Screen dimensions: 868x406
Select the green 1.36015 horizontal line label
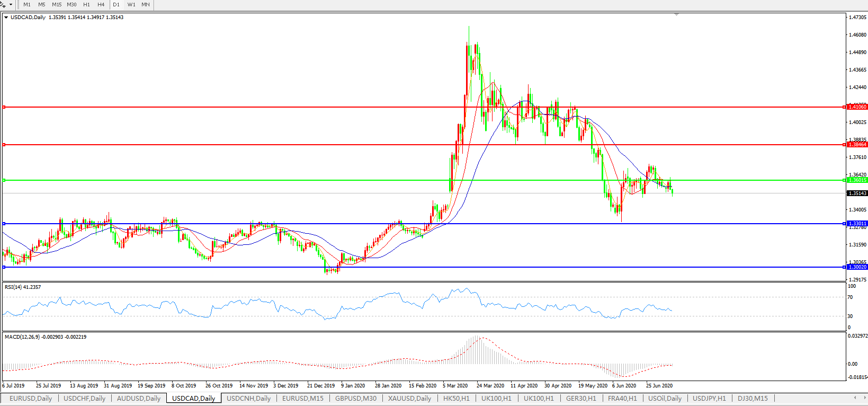[857, 180]
